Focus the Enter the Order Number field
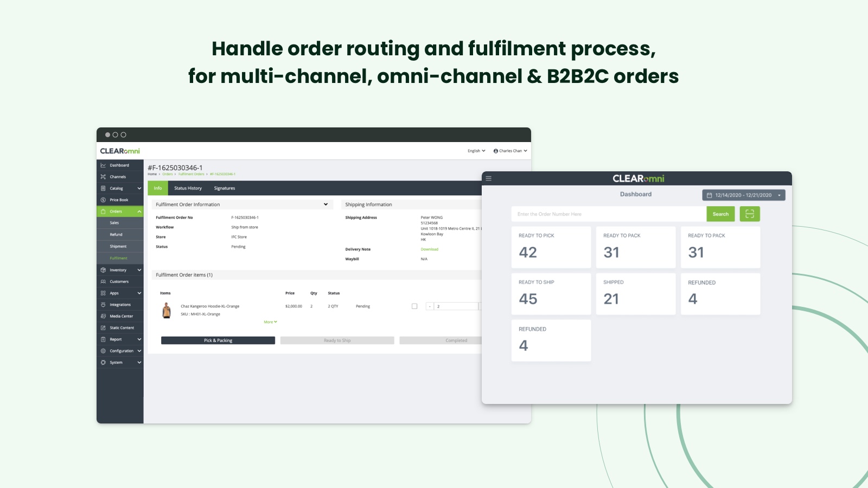Screen dimensions: 868x488 [x=609, y=214]
